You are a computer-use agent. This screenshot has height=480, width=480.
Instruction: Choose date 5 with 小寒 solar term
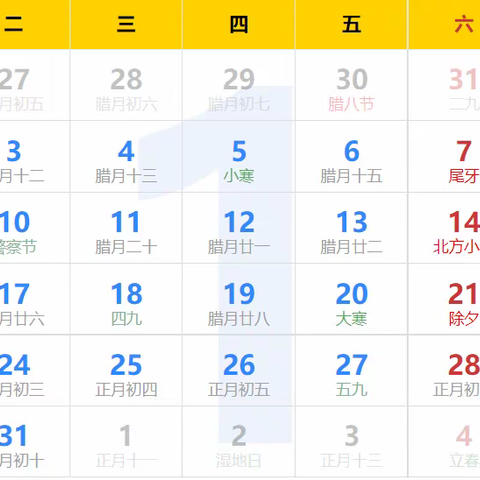[239, 157]
